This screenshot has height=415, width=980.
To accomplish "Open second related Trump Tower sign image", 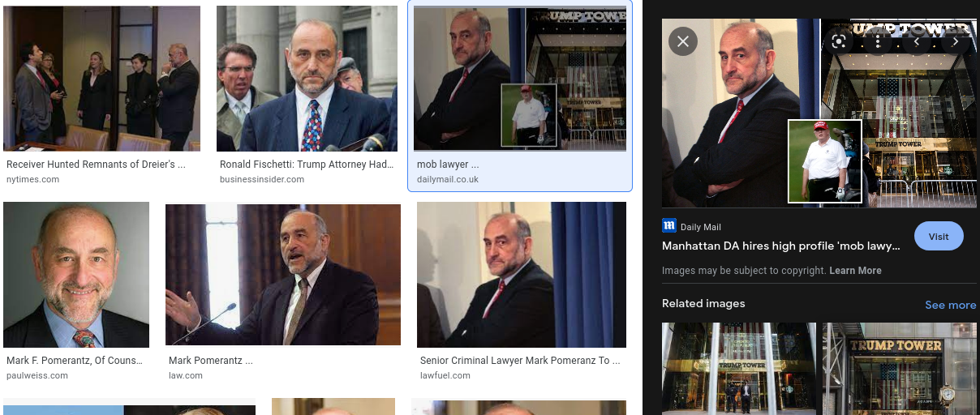I will 900,369.
